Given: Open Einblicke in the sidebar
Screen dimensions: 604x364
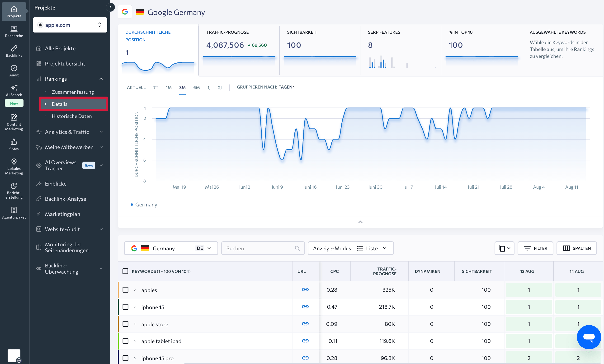Looking at the screenshot, I should 56,183.
